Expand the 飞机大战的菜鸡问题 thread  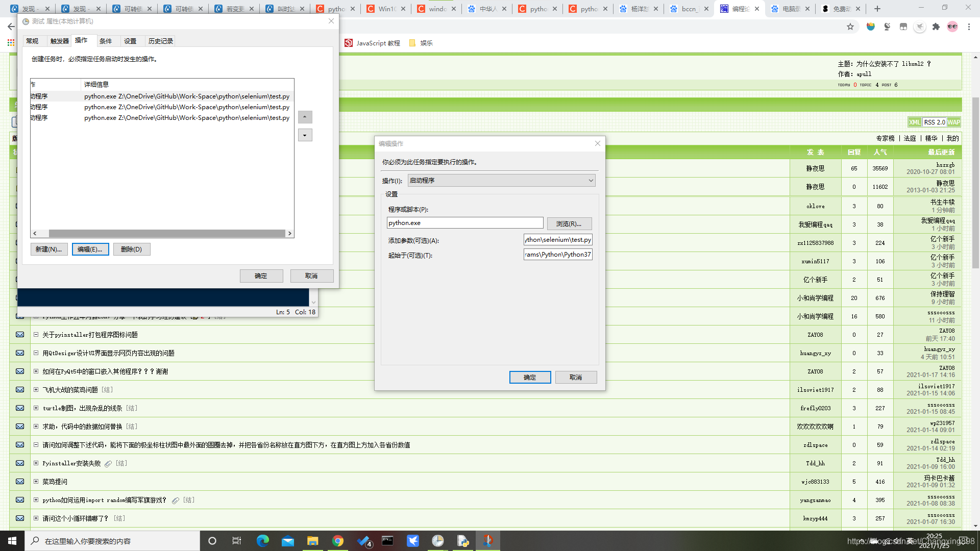coord(36,390)
